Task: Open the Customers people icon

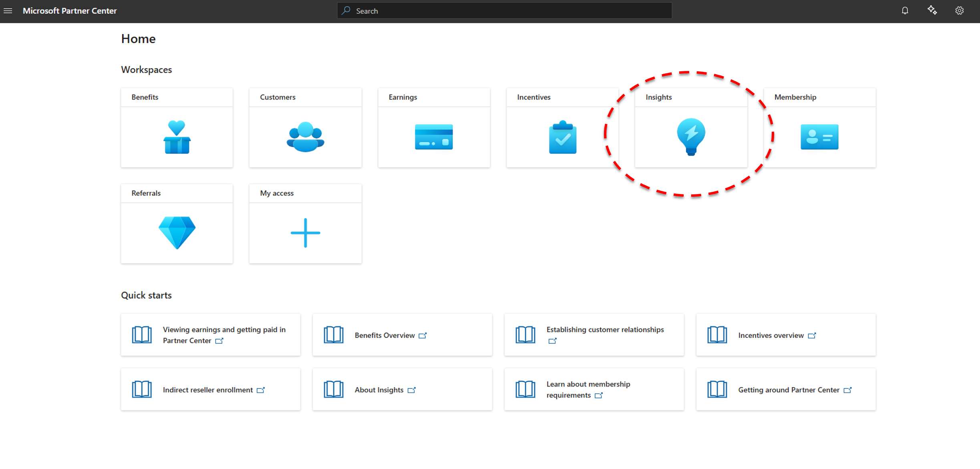Action: pos(306,137)
